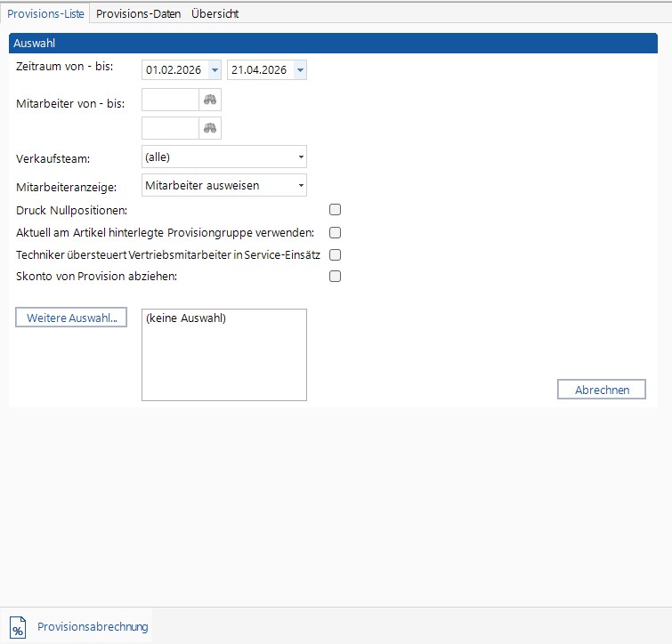Click the Provisionsabrechnung percent document icon
Screen dimensions: 672x644
click(x=18, y=626)
